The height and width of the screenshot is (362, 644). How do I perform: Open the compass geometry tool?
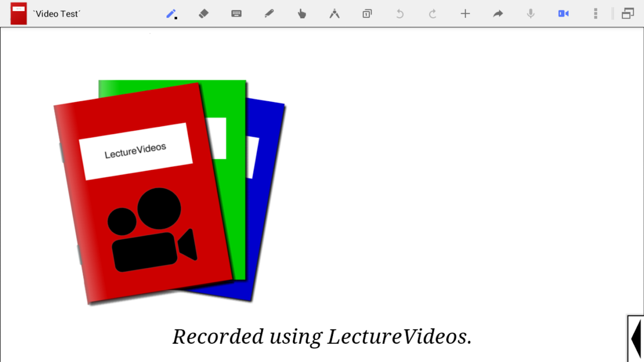click(x=334, y=14)
